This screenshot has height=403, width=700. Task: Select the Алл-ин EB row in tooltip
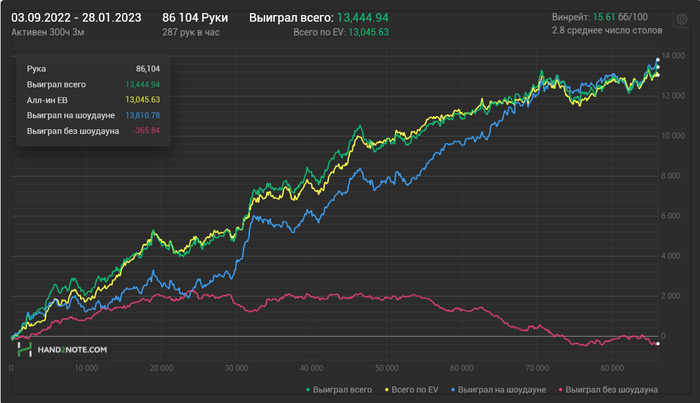click(x=93, y=100)
